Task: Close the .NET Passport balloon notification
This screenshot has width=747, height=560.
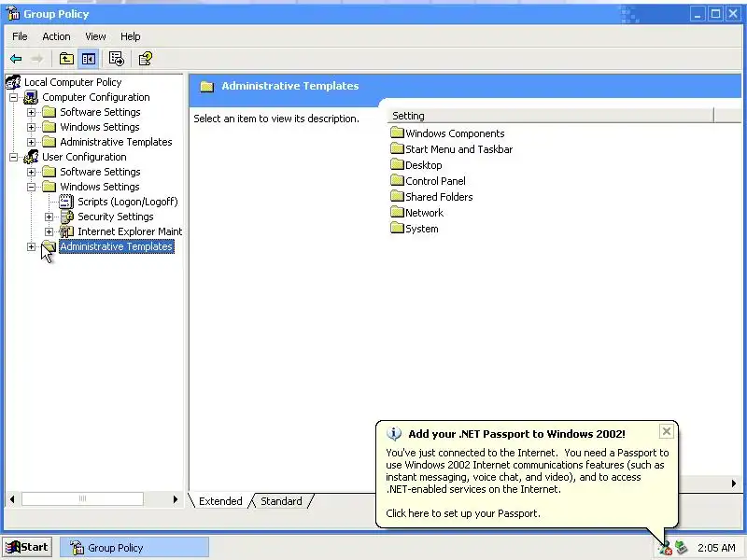Action: [x=666, y=431]
